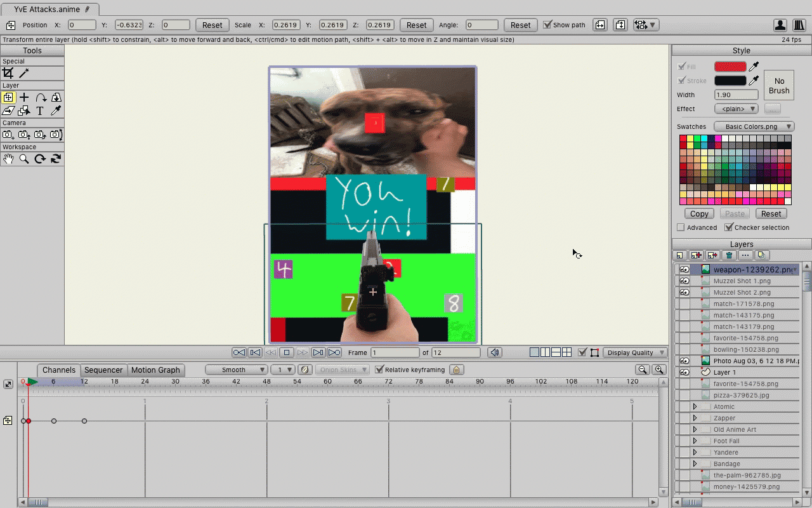Switch to the Channels tab
This screenshot has width=812, height=508.
[58, 370]
